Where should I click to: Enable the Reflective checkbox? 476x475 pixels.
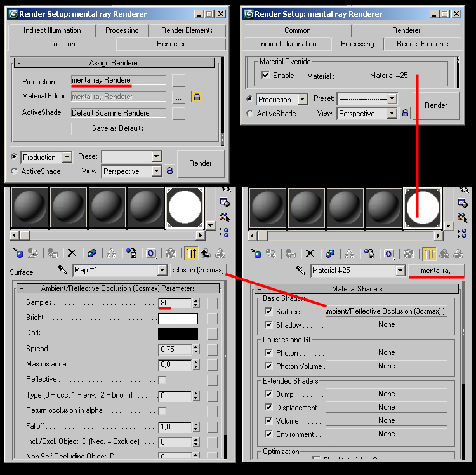pos(162,380)
